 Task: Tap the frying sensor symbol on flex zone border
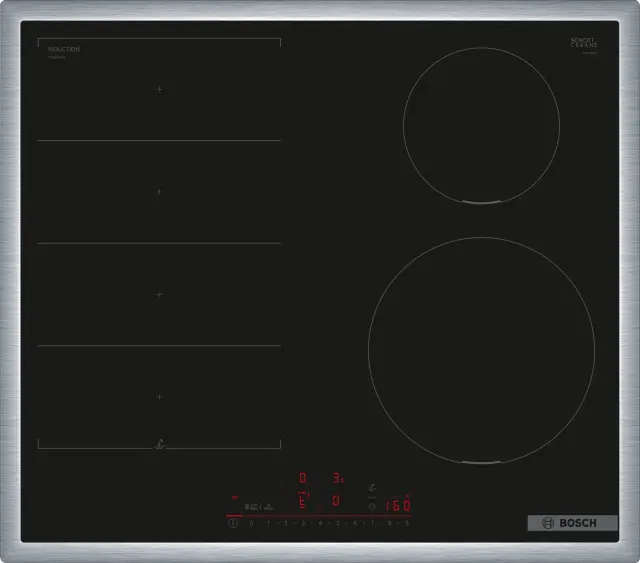160,445
